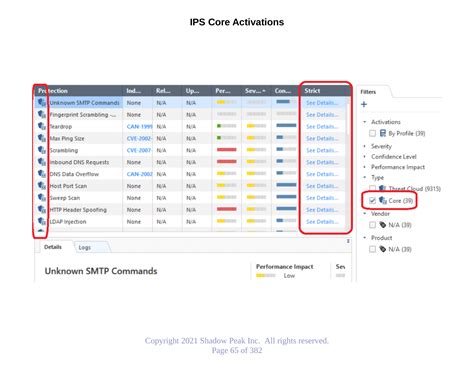Click the Vendor N/A tag icon
This screenshot has height=365, width=474.
383,225
